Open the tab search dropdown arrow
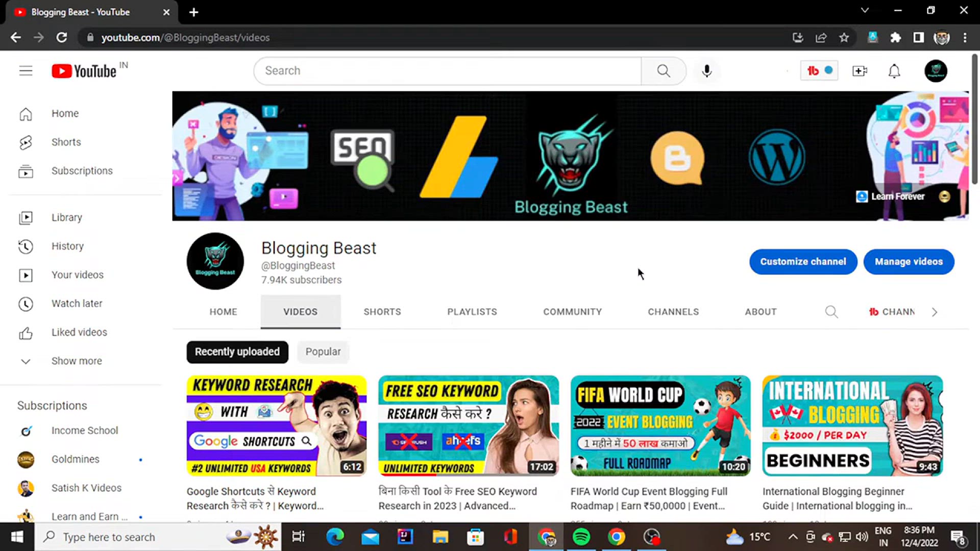The width and height of the screenshot is (980, 551). (865, 10)
